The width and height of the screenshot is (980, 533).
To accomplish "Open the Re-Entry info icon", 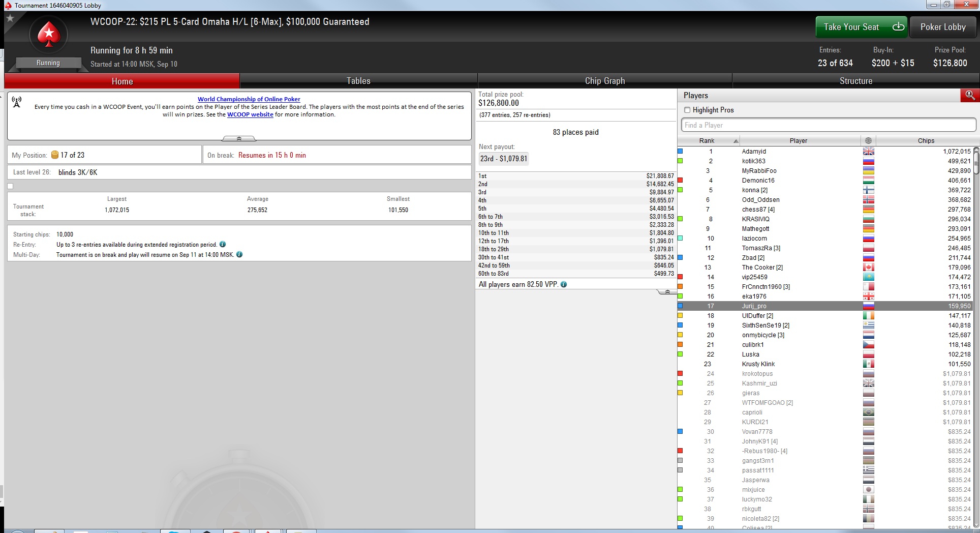I will coord(223,245).
